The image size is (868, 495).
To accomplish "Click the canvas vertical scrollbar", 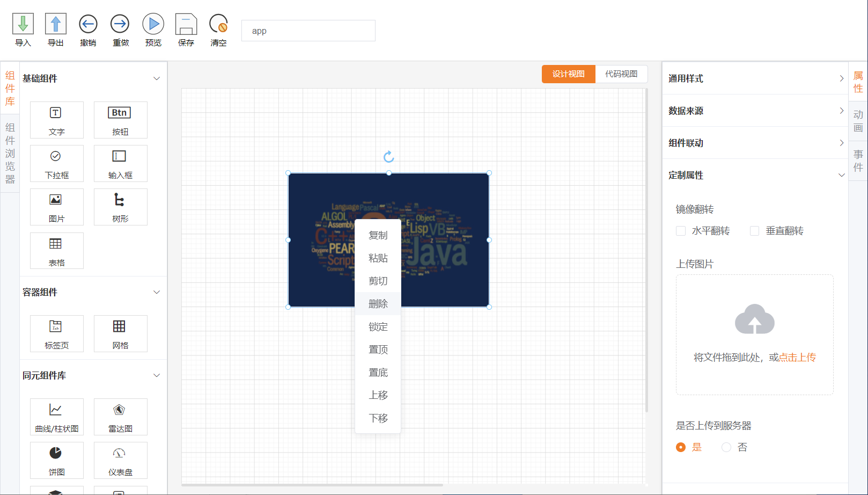I will pos(646,250).
